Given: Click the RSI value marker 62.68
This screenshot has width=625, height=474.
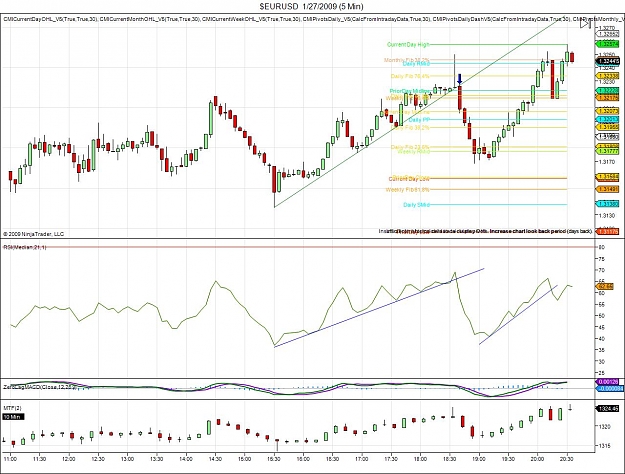Looking at the screenshot, I should 605,286.
